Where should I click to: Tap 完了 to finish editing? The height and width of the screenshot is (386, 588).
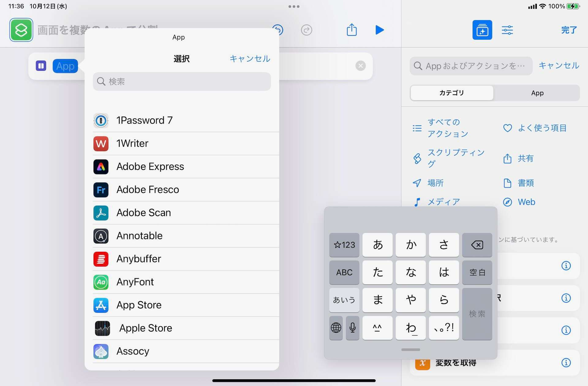tap(569, 30)
